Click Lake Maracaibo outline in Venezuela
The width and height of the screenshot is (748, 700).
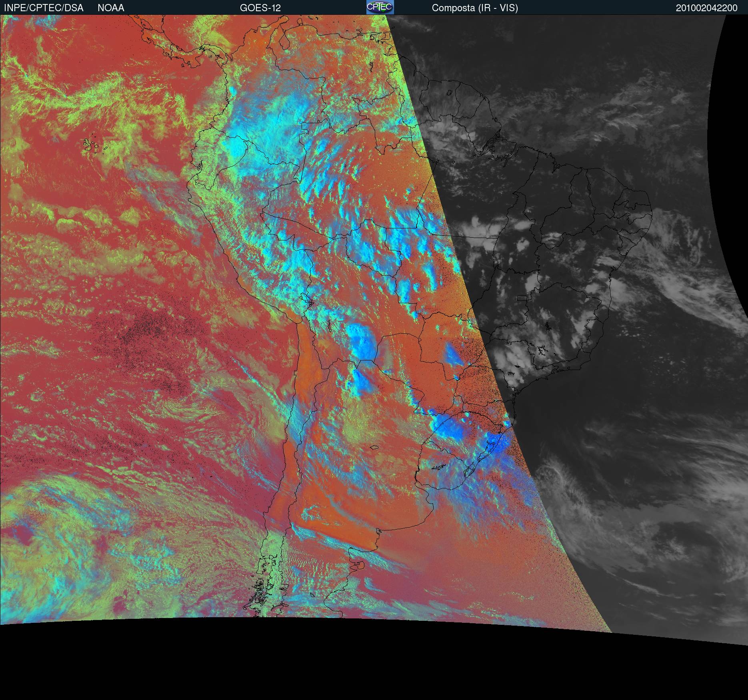[x=284, y=42]
